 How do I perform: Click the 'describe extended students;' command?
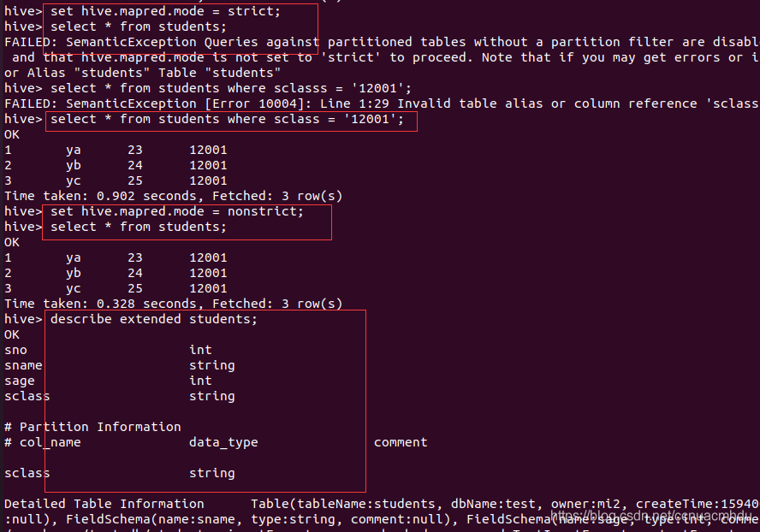click(x=153, y=319)
